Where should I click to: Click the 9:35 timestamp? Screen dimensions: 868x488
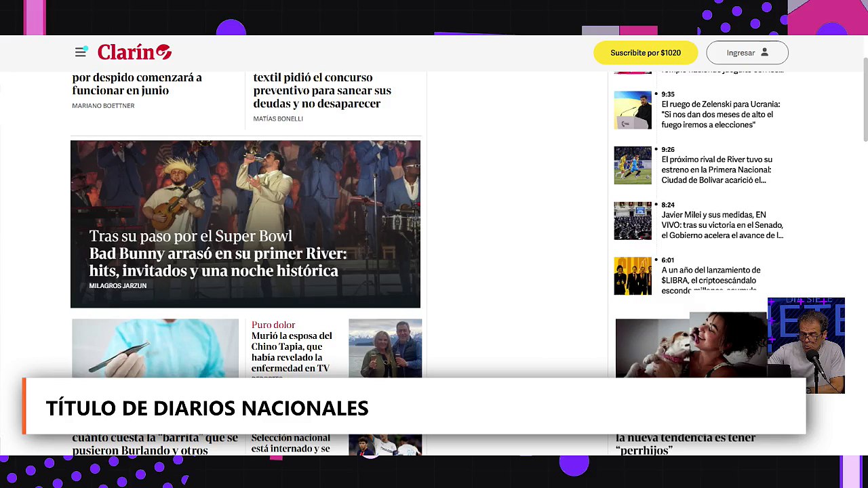668,94
